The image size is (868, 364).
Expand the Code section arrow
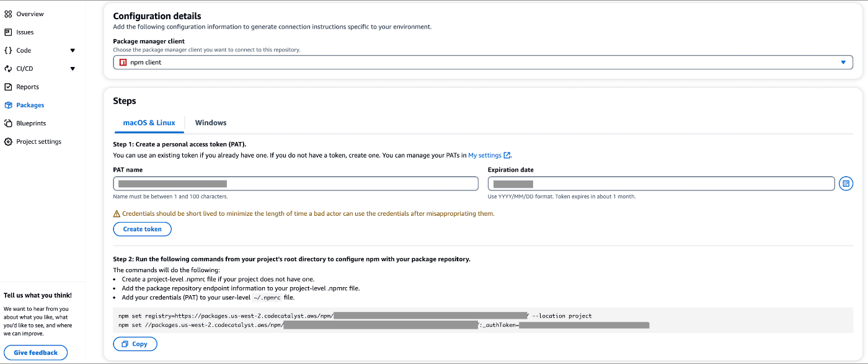point(73,51)
